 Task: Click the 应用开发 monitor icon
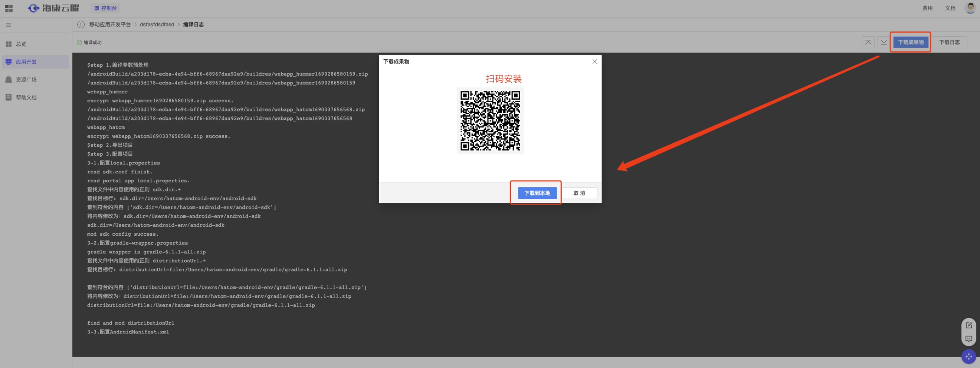point(9,62)
